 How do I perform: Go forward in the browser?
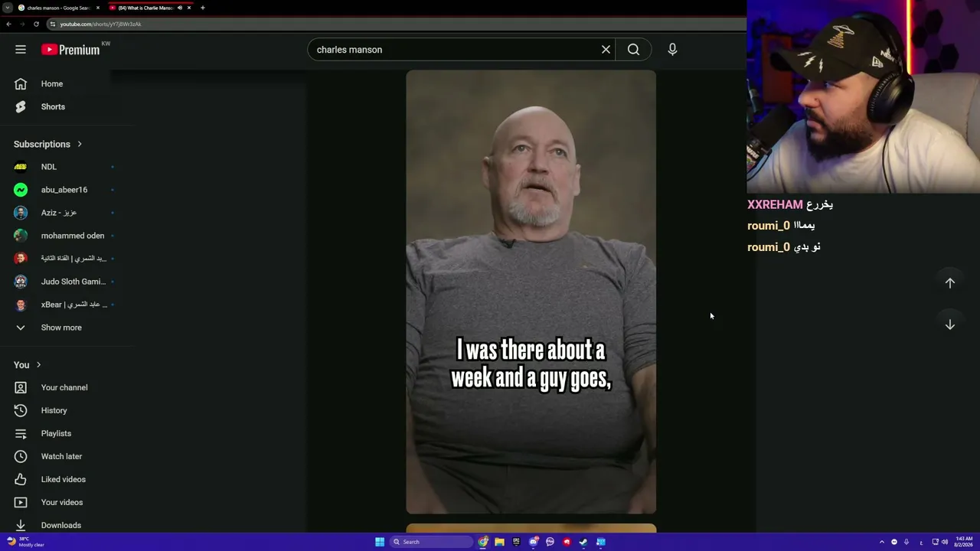tap(22, 24)
